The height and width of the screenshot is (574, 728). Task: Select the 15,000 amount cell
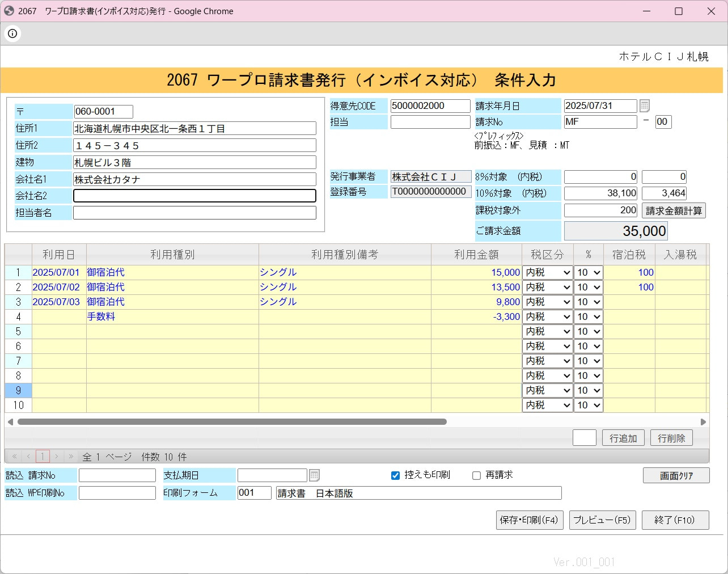coord(476,272)
